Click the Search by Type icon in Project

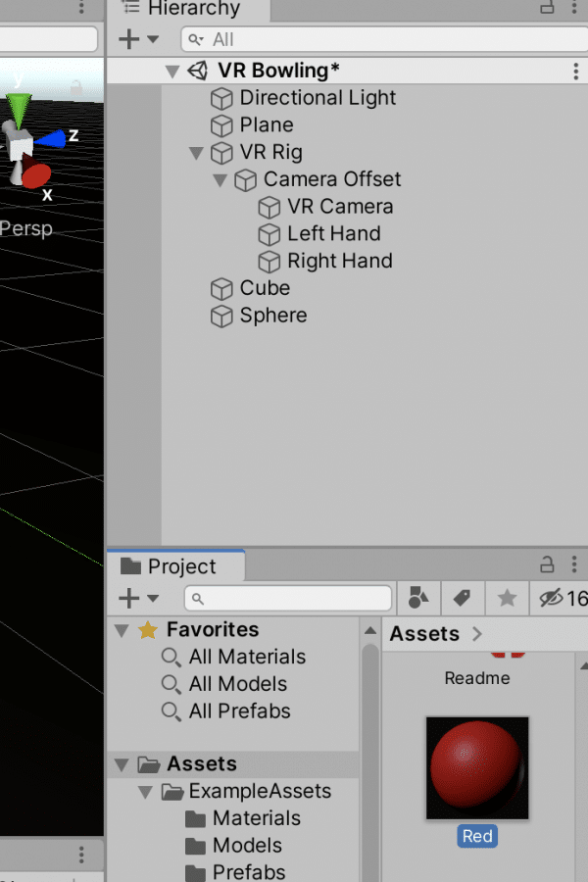tap(418, 598)
